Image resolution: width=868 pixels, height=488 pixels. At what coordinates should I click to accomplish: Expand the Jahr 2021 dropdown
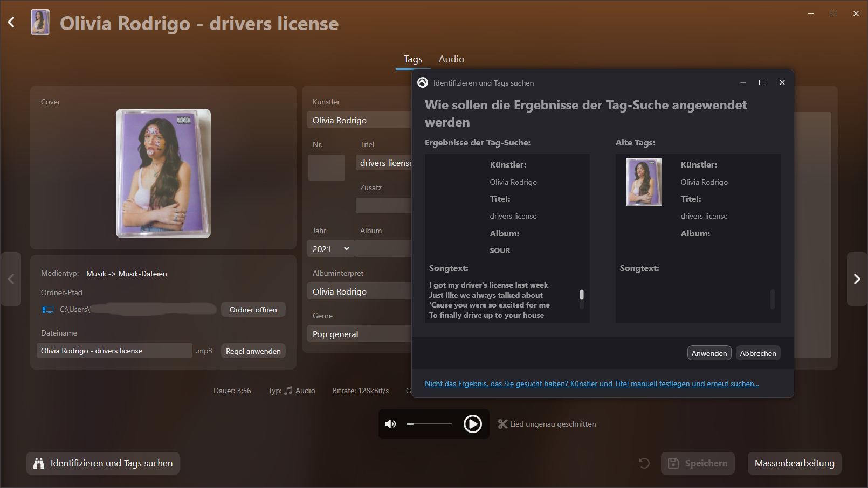[346, 249]
